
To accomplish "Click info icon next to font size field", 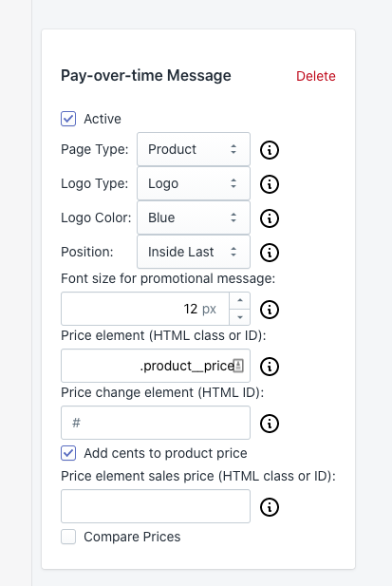I will point(270,310).
